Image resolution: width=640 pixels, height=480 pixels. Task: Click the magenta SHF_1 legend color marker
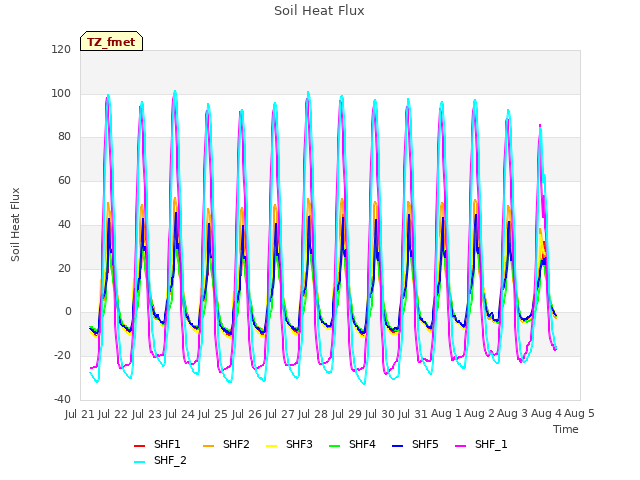[x=460, y=446]
